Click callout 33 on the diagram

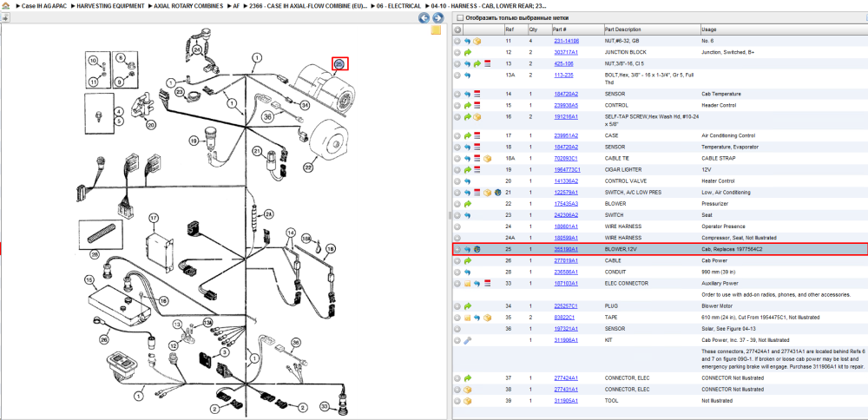point(325,407)
